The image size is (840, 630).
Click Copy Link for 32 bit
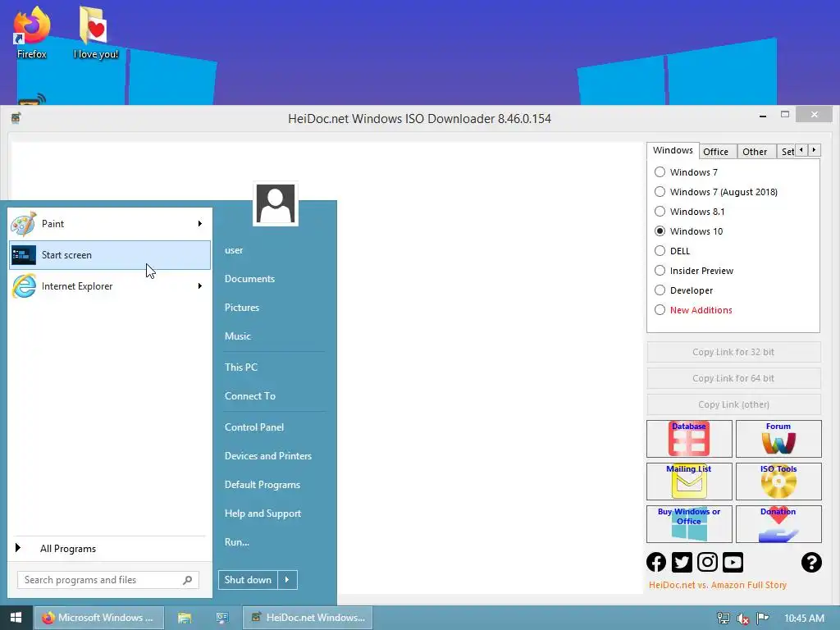coord(733,352)
